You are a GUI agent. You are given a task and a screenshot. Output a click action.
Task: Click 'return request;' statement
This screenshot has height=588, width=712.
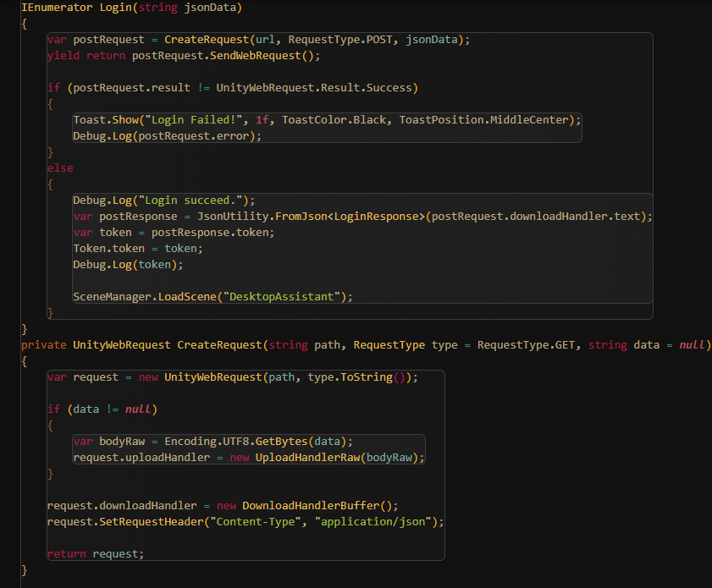[96, 554]
